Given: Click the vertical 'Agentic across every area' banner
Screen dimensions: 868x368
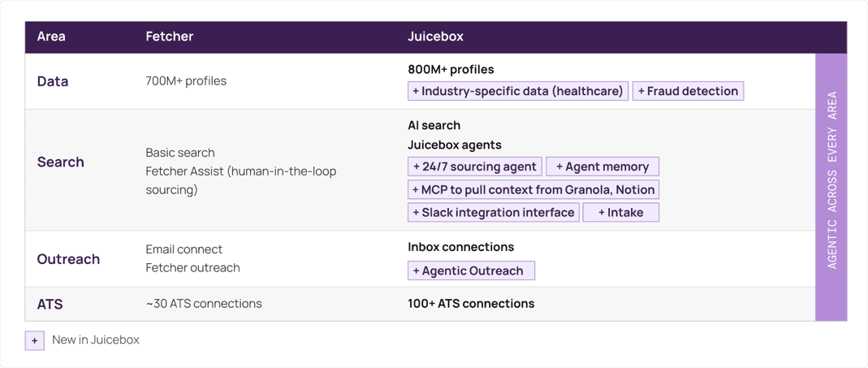Looking at the screenshot, I should point(831,187).
